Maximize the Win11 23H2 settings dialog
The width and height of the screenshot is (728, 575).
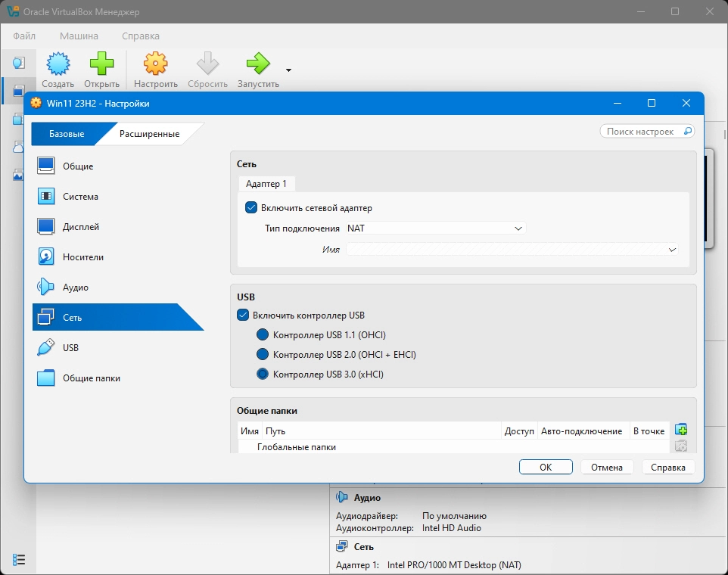pyautogui.click(x=652, y=103)
